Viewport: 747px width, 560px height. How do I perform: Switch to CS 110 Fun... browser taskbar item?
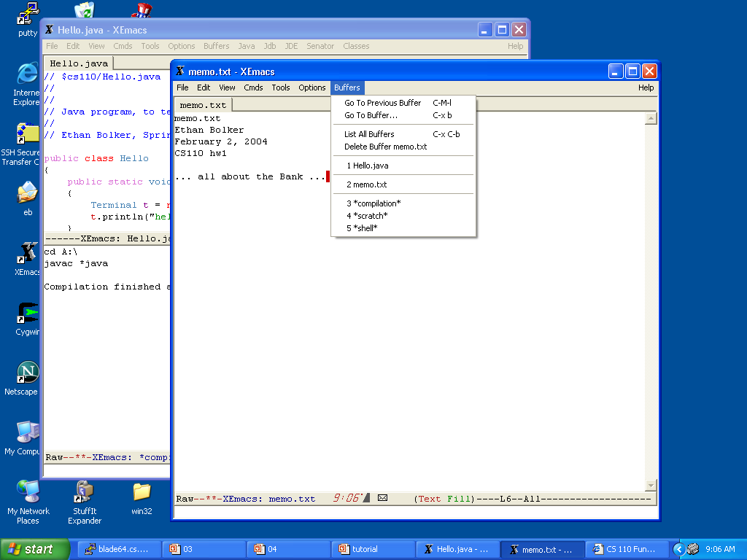click(x=627, y=549)
